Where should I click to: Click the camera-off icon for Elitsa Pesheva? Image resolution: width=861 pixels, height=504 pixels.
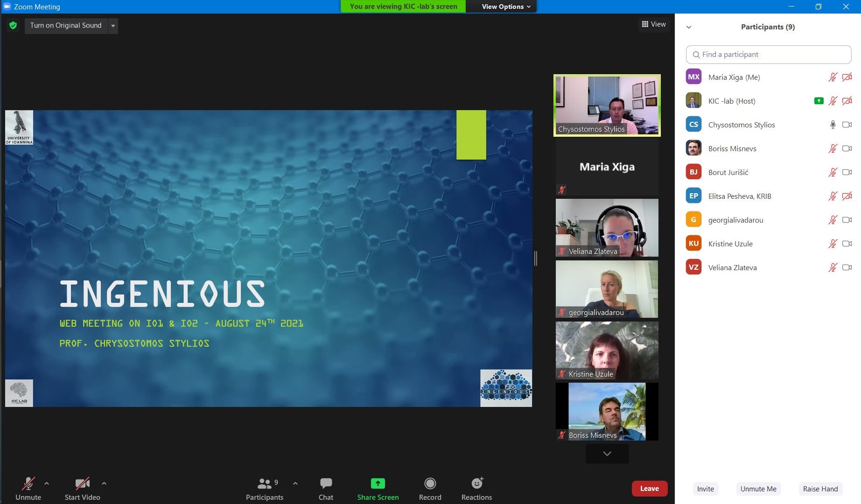[x=847, y=196]
